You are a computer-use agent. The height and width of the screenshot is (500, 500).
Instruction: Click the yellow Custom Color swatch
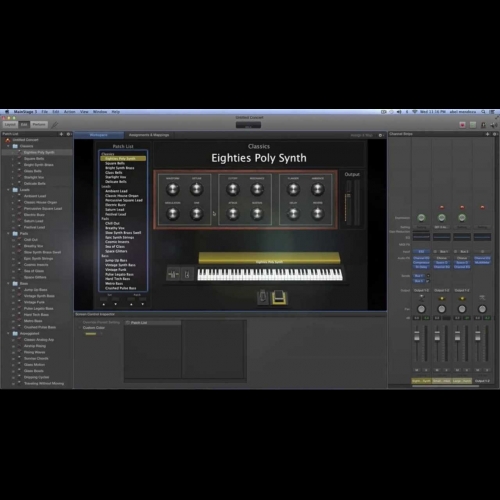tap(91, 334)
